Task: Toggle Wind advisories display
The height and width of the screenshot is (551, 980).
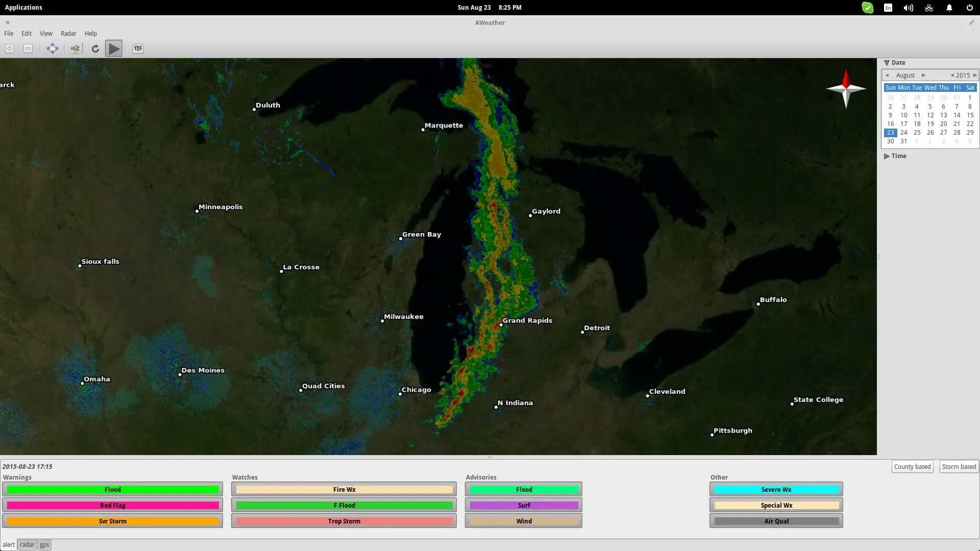Action: [524, 521]
